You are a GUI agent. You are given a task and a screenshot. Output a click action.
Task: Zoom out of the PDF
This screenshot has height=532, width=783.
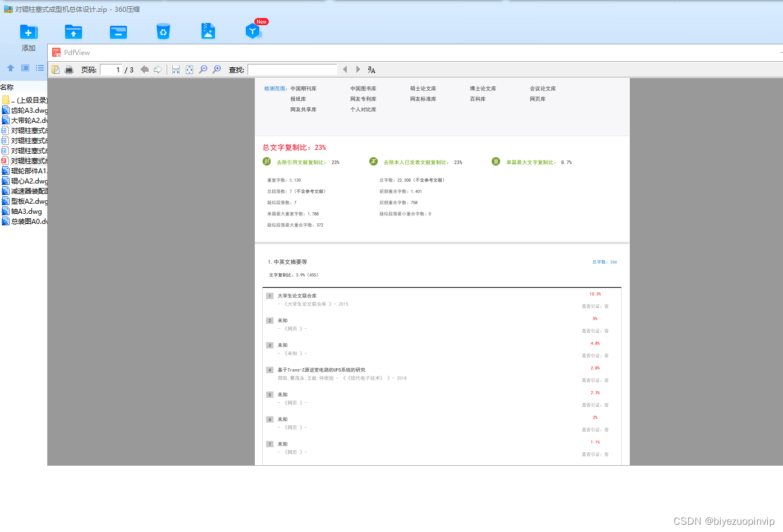point(203,70)
